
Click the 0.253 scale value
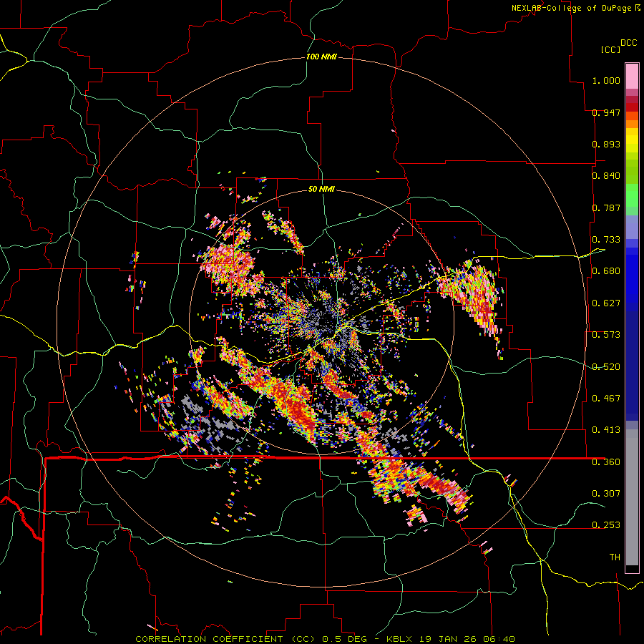606,525
